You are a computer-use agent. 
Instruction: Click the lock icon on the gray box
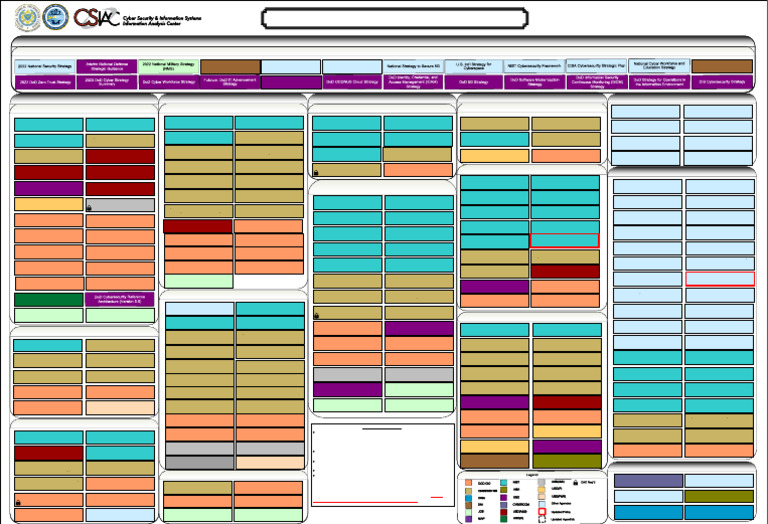click(x=89, y=208)
